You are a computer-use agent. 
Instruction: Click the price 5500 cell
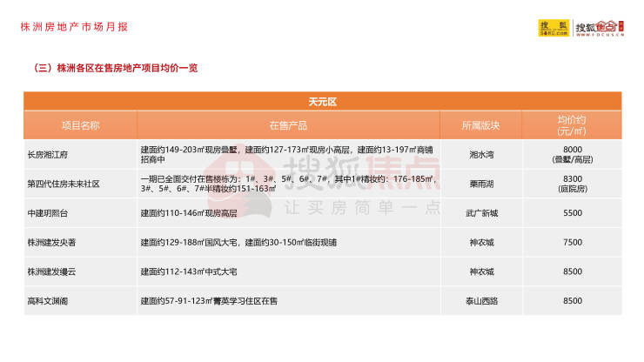pyautogui.click(x=572, y=213)
